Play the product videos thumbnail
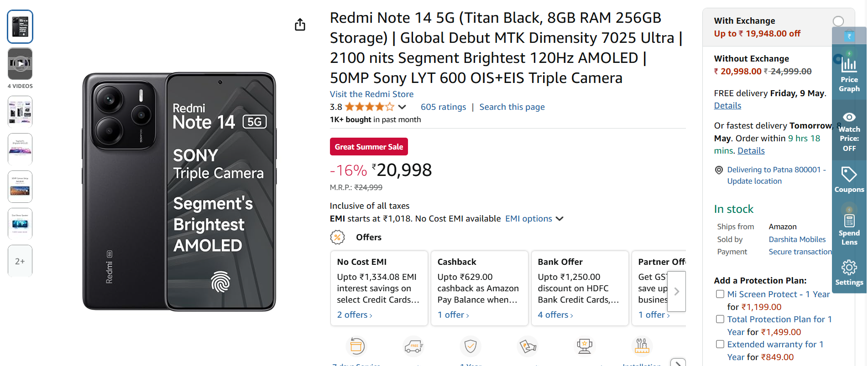 [x=20, y=64]
